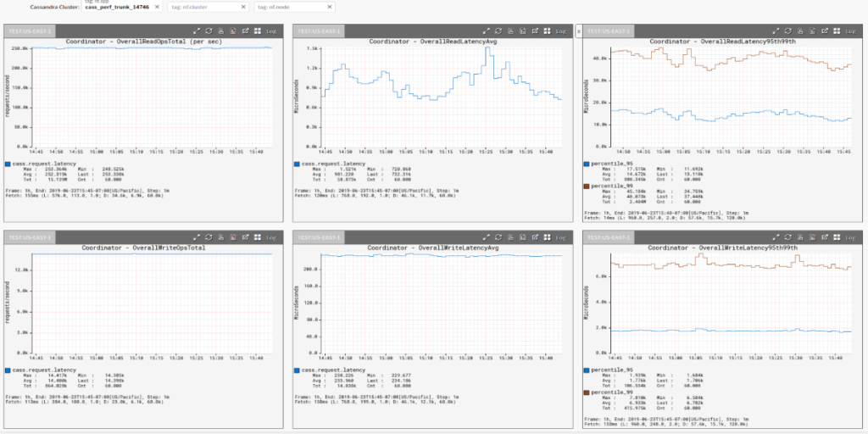Refresh the OverallReadLatencyAvg graph
Screen dimensions: 868x434
click(x=498, y=31)
